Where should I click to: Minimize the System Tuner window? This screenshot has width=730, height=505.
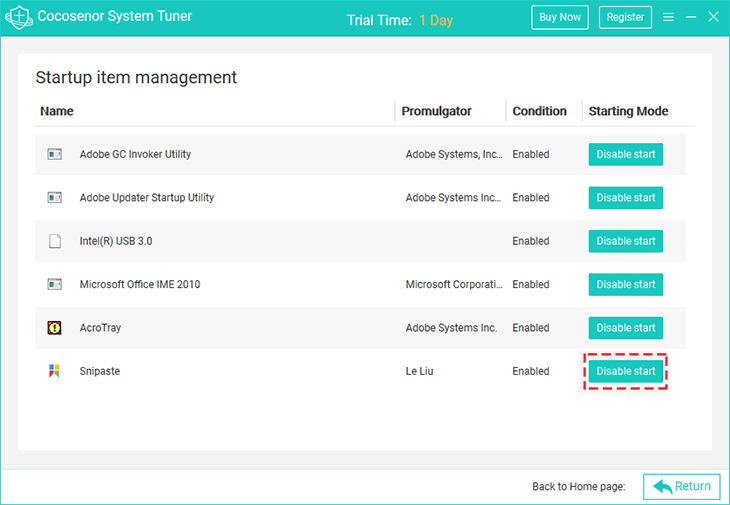pos(691,17)
